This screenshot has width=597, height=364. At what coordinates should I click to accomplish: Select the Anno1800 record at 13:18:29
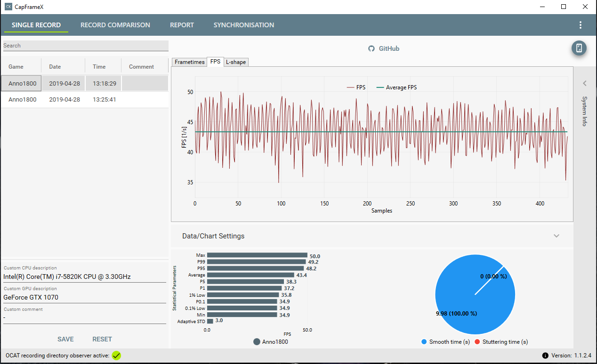(85, 83)
